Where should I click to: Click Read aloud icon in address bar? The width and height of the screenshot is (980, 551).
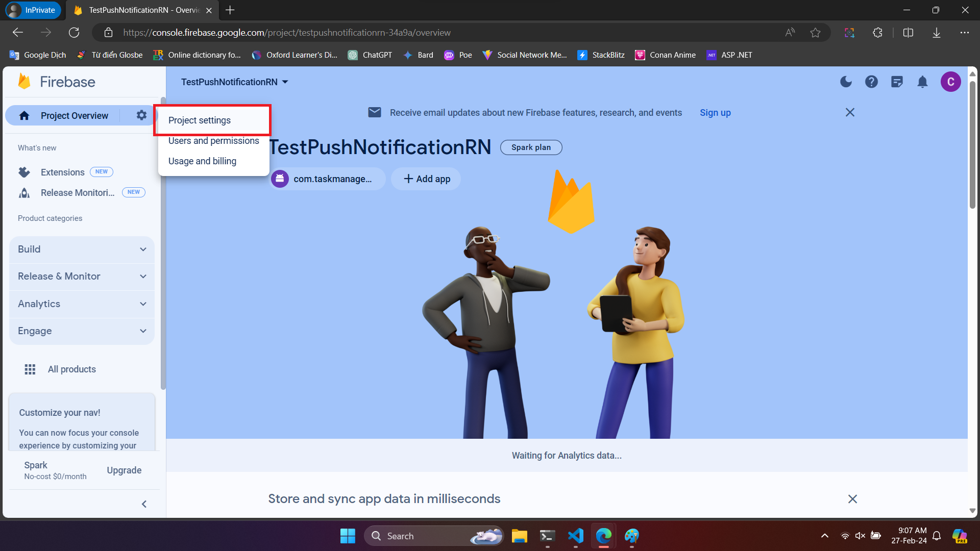point(790,33)
